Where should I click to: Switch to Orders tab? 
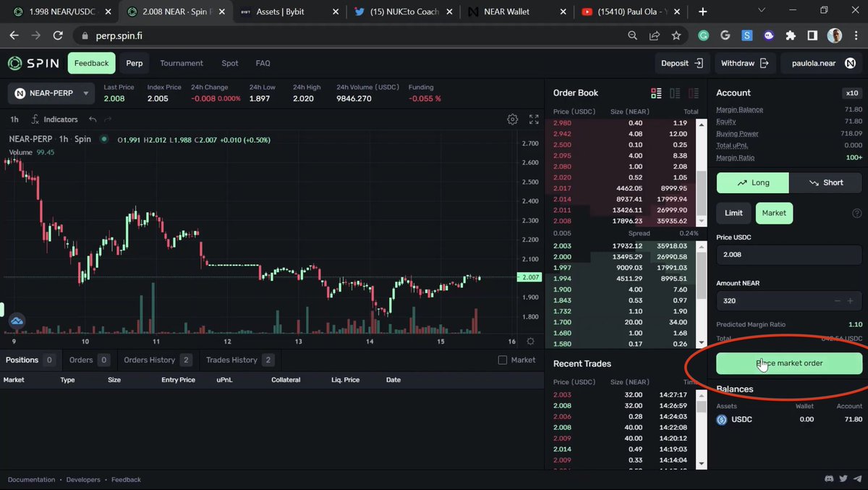tap(88, 360)
